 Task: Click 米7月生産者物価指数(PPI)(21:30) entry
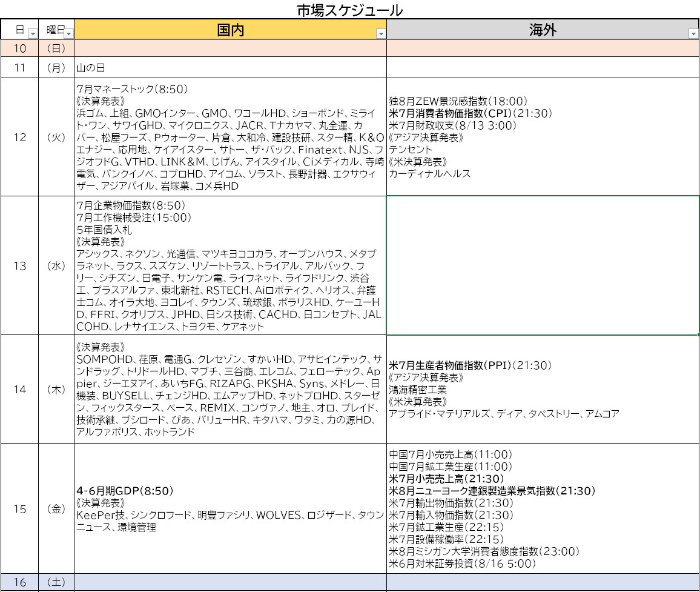pos(471,365)
